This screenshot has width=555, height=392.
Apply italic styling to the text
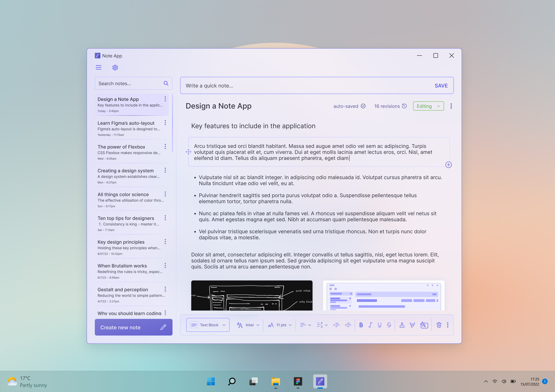click(370, 325)
